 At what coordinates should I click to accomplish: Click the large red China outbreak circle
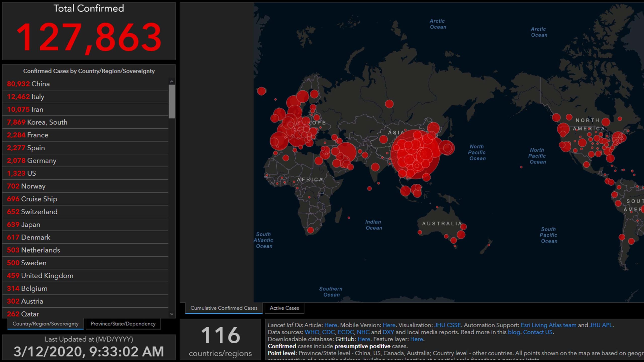415,154
